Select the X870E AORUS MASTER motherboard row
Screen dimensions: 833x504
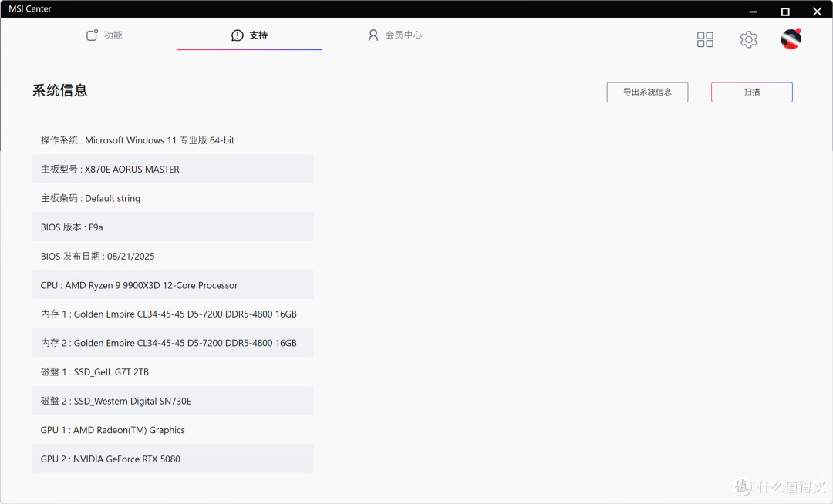(x=173, y=169)
